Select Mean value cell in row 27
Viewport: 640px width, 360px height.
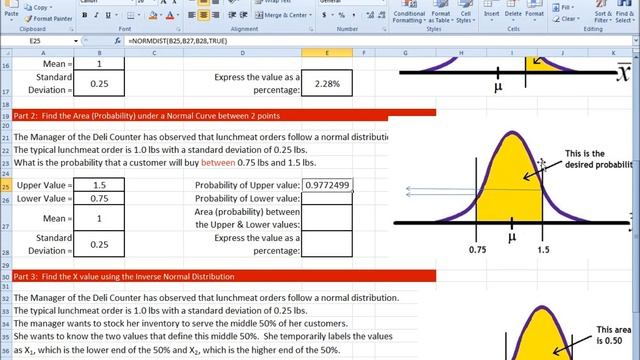click(99, 218)
